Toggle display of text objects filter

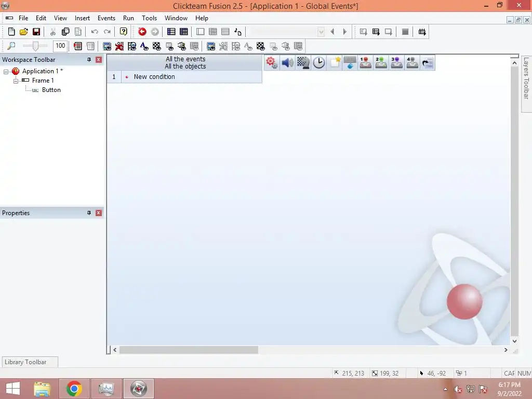[144, 46]
